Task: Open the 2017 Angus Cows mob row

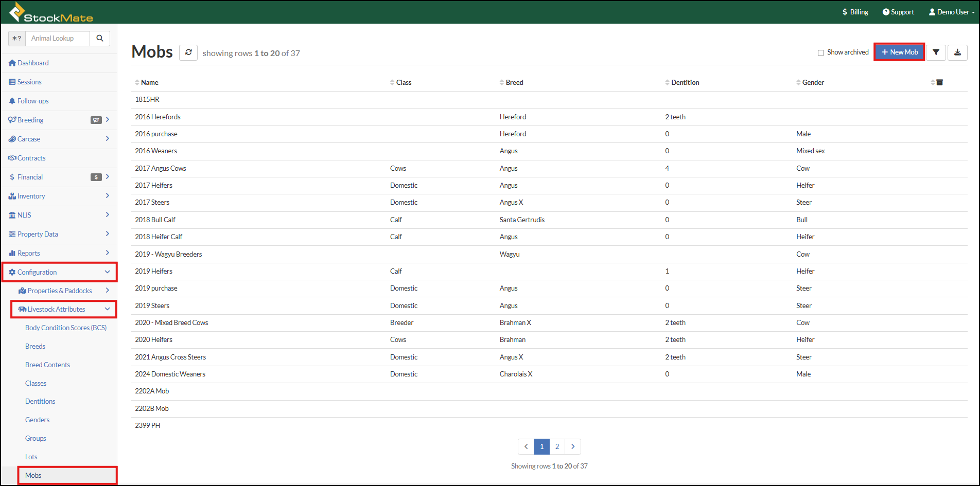Action: pyautogui.click(x=161, y=168)
